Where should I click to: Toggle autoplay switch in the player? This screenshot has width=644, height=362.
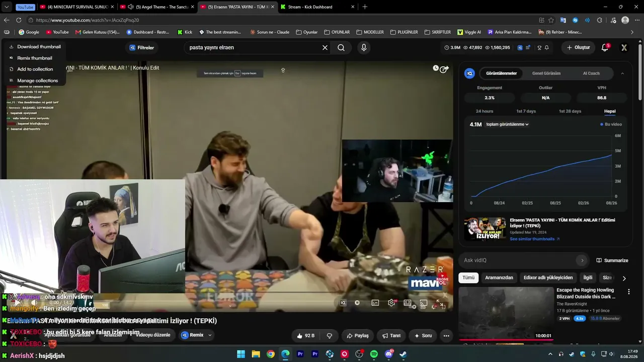[357, 303]
